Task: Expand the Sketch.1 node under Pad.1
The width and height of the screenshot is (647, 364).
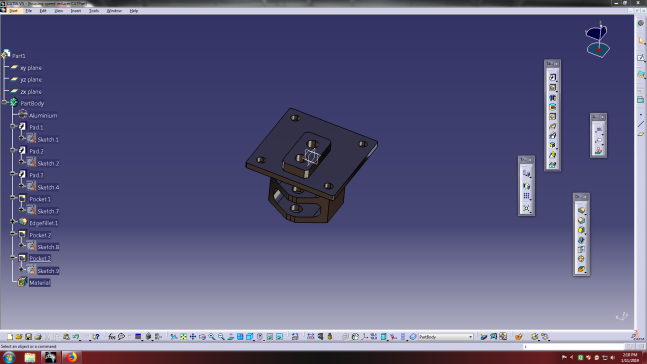Action: pyautogui.click(x=21, y=138)
